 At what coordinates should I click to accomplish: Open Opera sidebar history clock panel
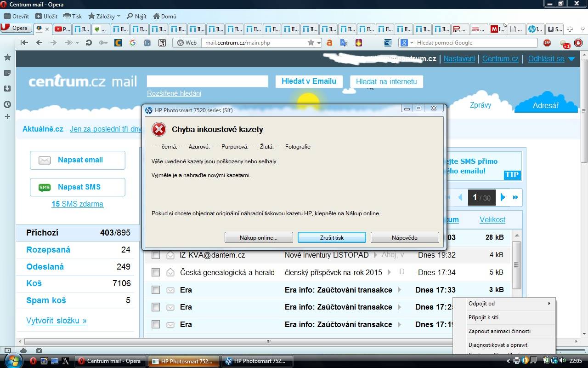7,104
